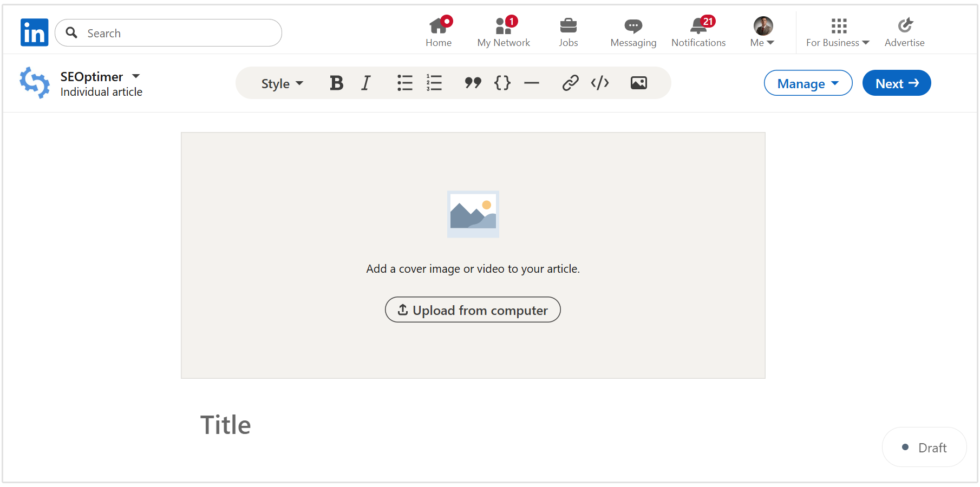980x487 pixels.
Task: Go to the Home tab
Action: (439, 32)
